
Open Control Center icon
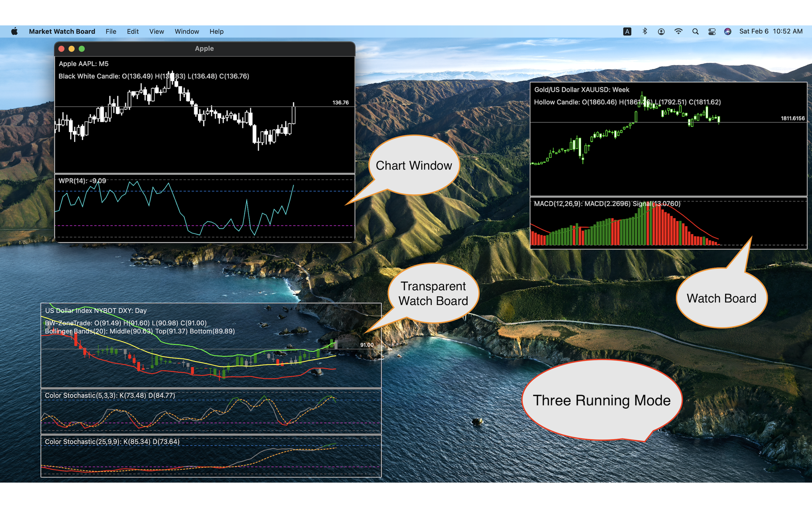point(712,32)
